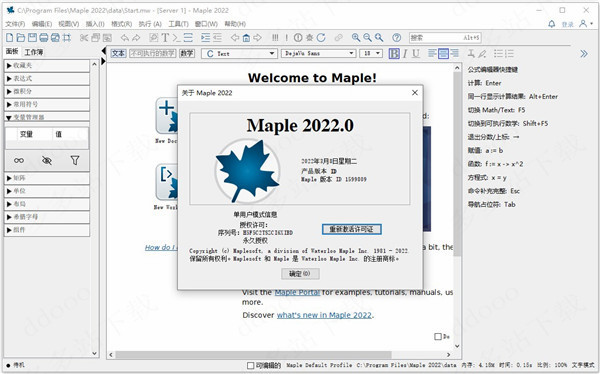Expand the 微积分 palette
600x374 pixels.
47,91
